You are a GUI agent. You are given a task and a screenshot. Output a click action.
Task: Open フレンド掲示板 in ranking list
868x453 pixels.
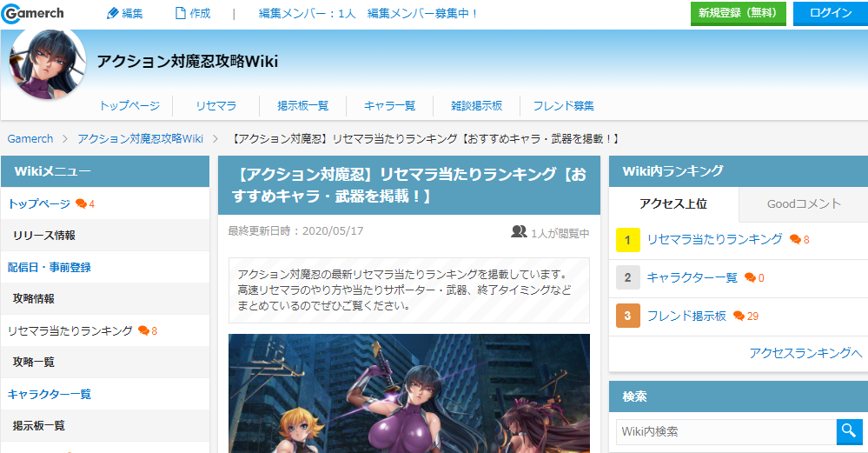[x=686, y=316]
